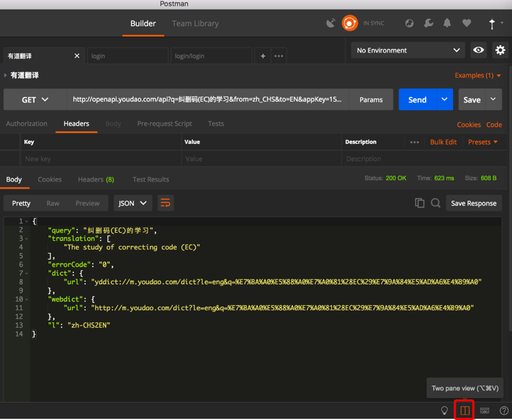The width and height of the screenshot is (512, 420).
Task: Open the Code link
Action: tap(494, 125)
